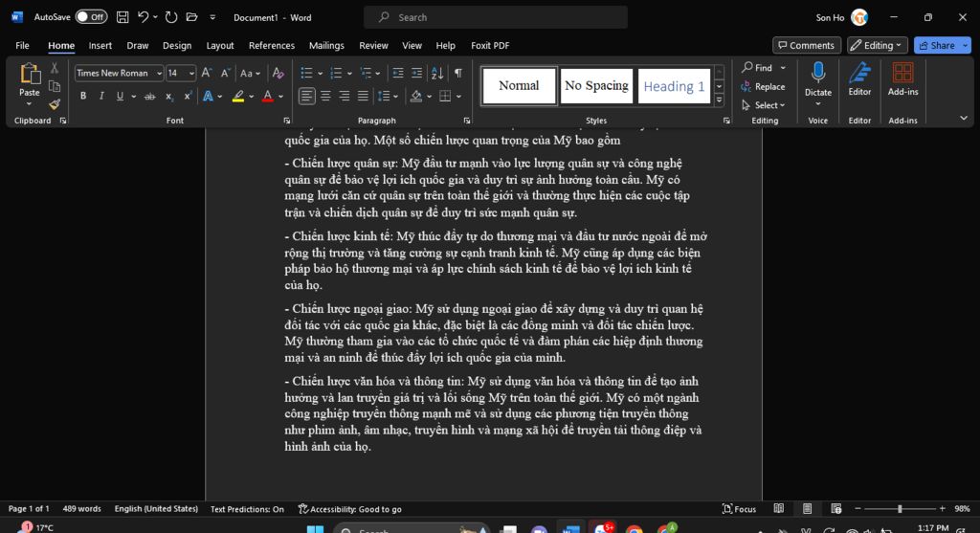Toggle italic formatting
Image resolution: width=980 pixels, height=533 pixels.
[x=101, y=97]
